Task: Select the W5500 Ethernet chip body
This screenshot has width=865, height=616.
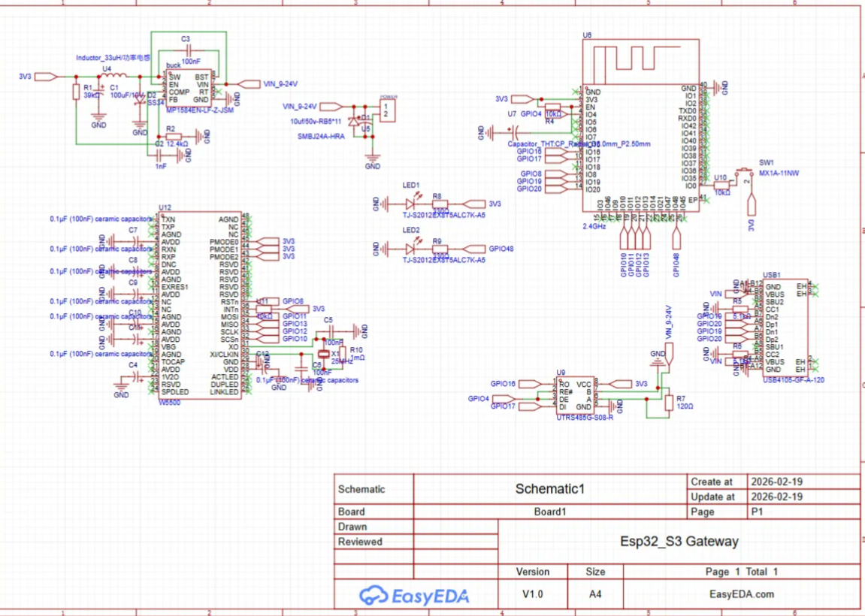Action: [200, 304]
